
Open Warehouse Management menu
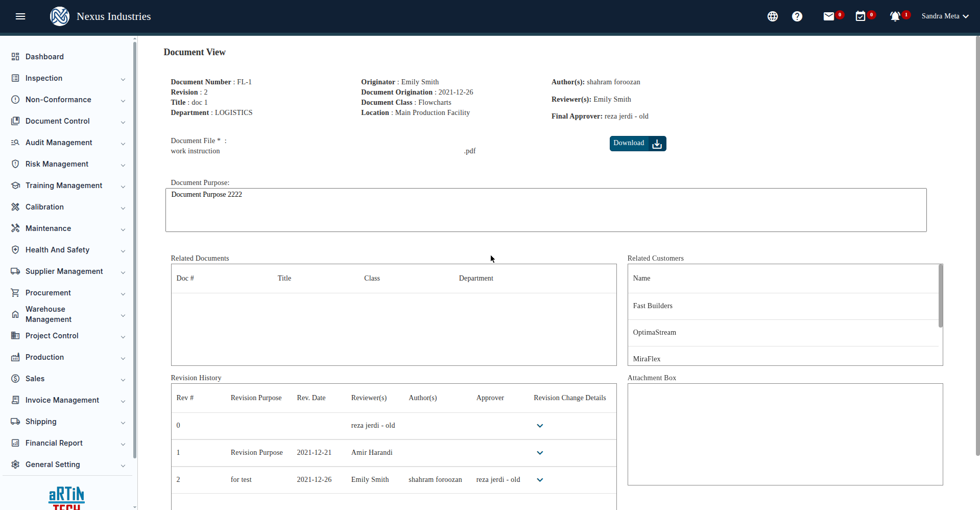[x=68, y=314]
